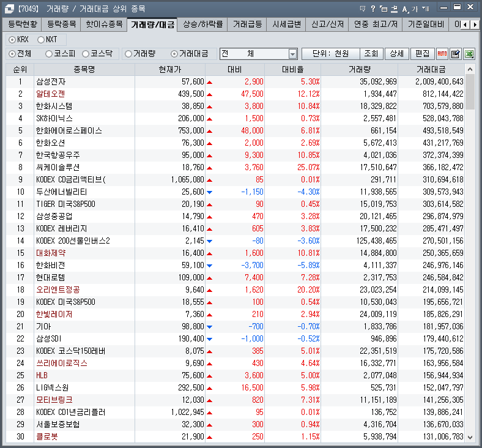Image resolution: width=482 pixels, height=448 pixels.
Task: Open the message/comment bubble icon in title bar
Action: point(363,9)
